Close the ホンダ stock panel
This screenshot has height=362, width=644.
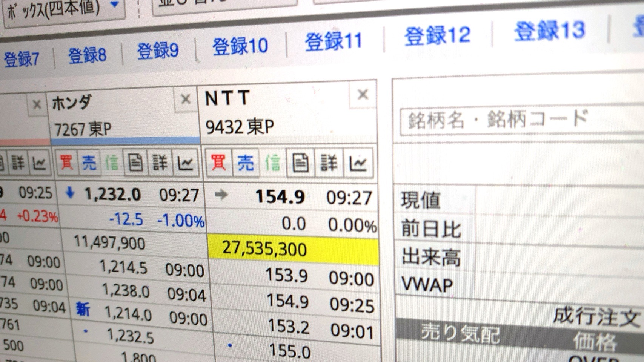click(x=185, y=99)
